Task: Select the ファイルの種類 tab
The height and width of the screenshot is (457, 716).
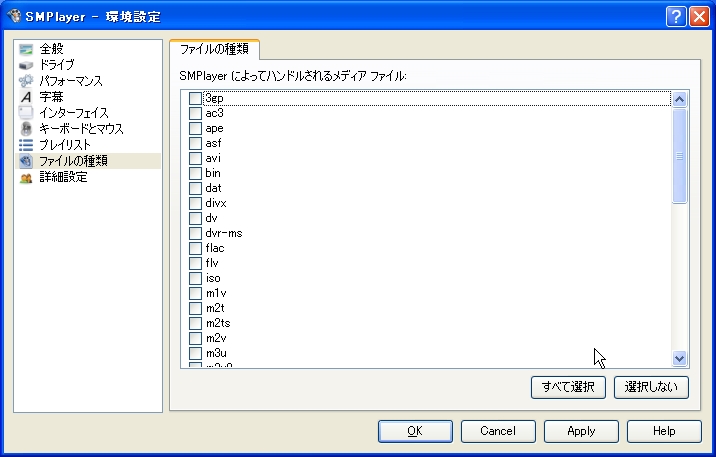Action: pyautogui.click(x=214, y=49)
